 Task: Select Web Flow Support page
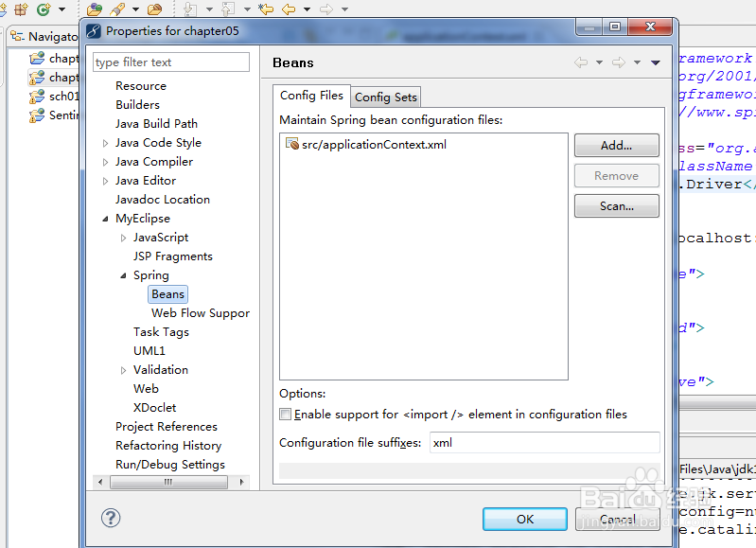[x=200, y=313]
